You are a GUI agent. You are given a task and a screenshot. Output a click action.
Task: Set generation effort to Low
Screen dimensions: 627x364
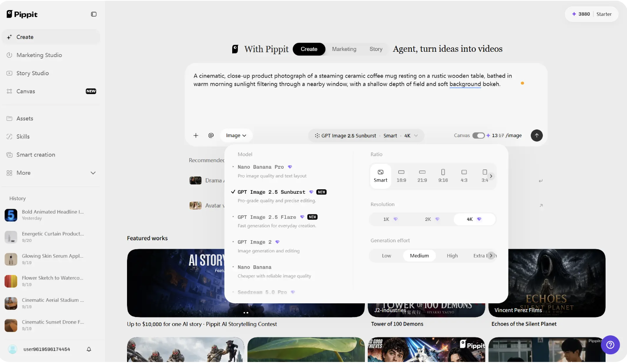pyautogui.click(x=386, y=256)
